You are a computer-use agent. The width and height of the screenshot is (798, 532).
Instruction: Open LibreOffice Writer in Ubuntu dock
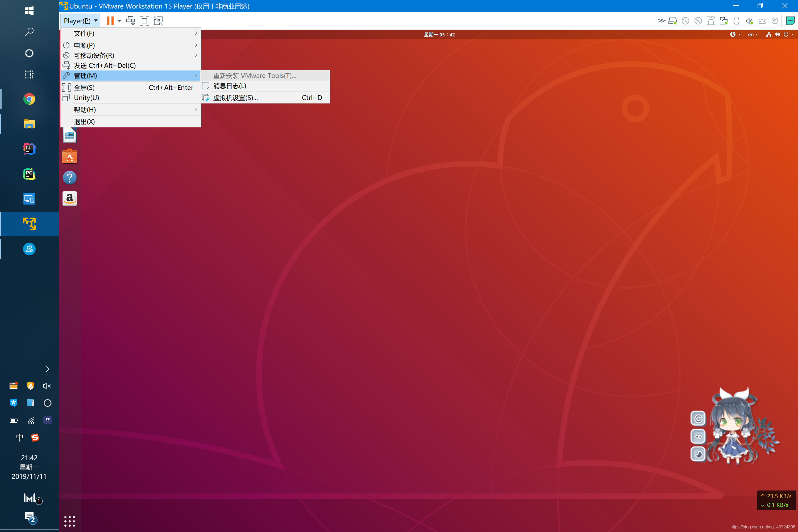[69, 135]
